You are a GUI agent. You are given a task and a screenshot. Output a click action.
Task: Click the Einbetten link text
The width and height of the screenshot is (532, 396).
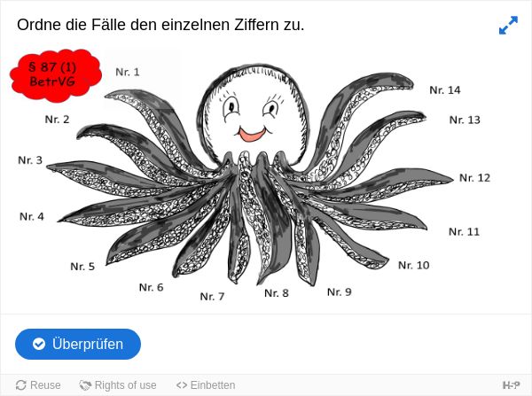point(213,385)
